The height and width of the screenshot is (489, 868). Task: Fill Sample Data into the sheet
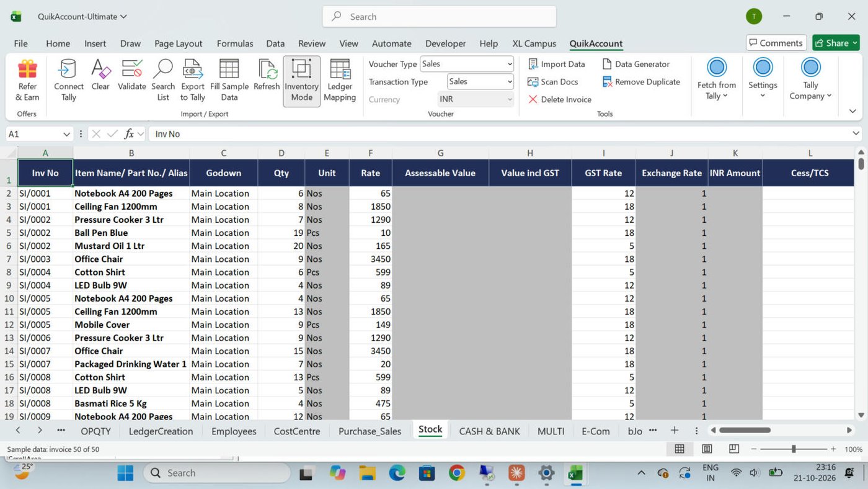229,81
